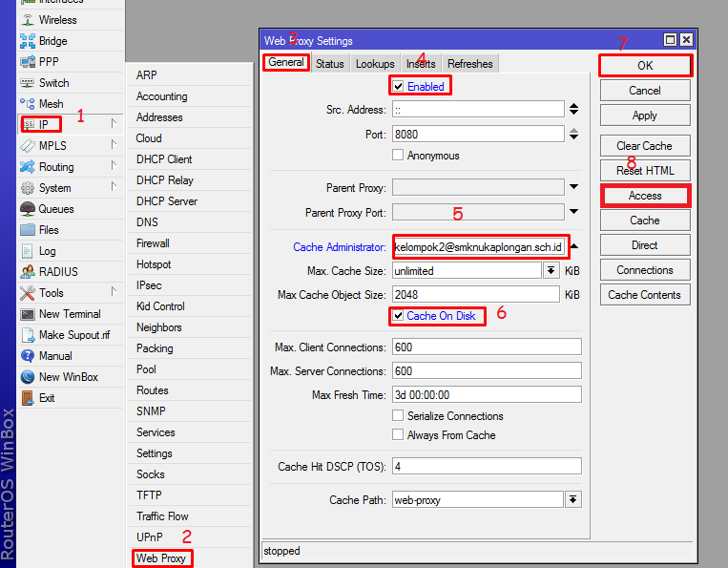The height and width of the screenshot is (568, 728).
Task: Click the Files folder icon
Action: pos(28,230)
